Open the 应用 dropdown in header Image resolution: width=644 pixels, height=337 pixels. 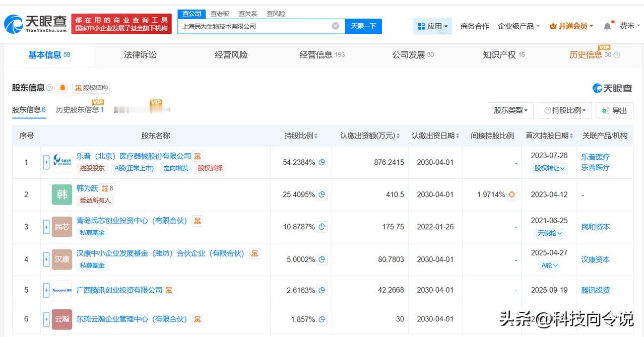pos(432,26)
